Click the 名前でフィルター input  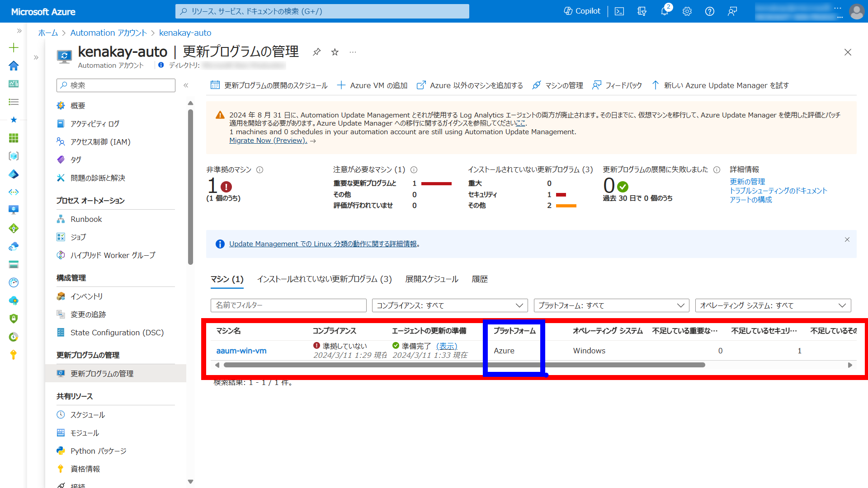tap(288, 305)
